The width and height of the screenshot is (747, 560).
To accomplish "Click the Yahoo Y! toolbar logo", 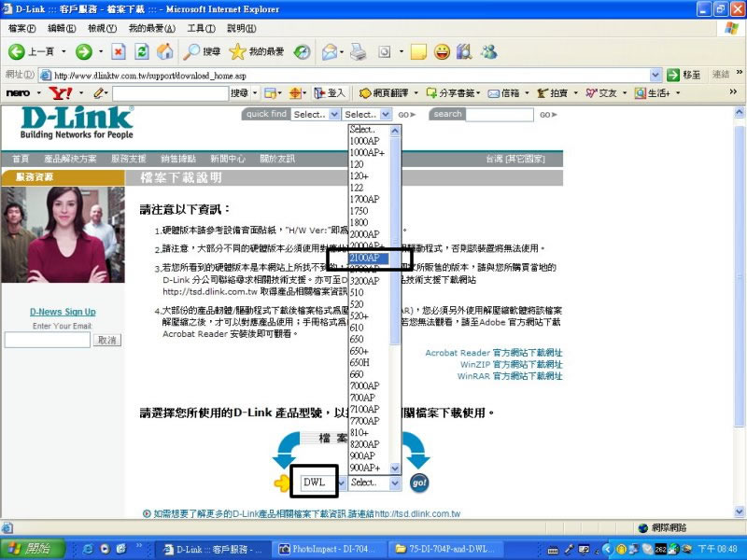I will (61, 93).
